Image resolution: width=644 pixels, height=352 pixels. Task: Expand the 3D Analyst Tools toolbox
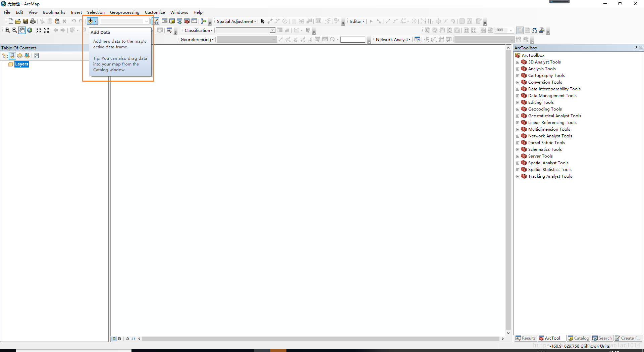pyautogui.click(x=518, y=62)
